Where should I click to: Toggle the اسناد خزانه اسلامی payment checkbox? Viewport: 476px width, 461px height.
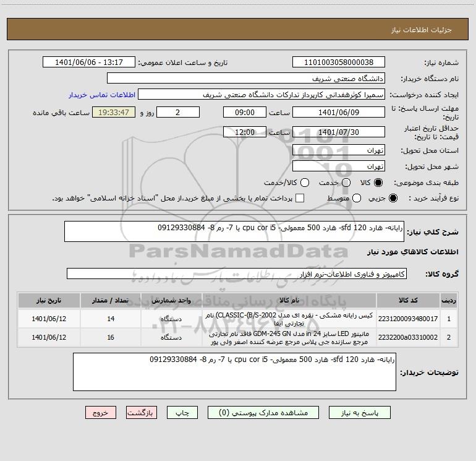point(300,198)
